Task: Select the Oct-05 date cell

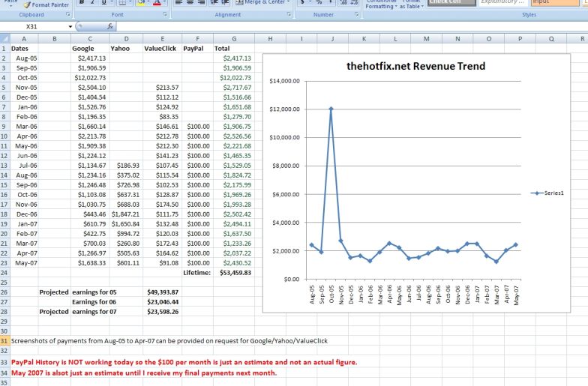Action: pos(24,78)
